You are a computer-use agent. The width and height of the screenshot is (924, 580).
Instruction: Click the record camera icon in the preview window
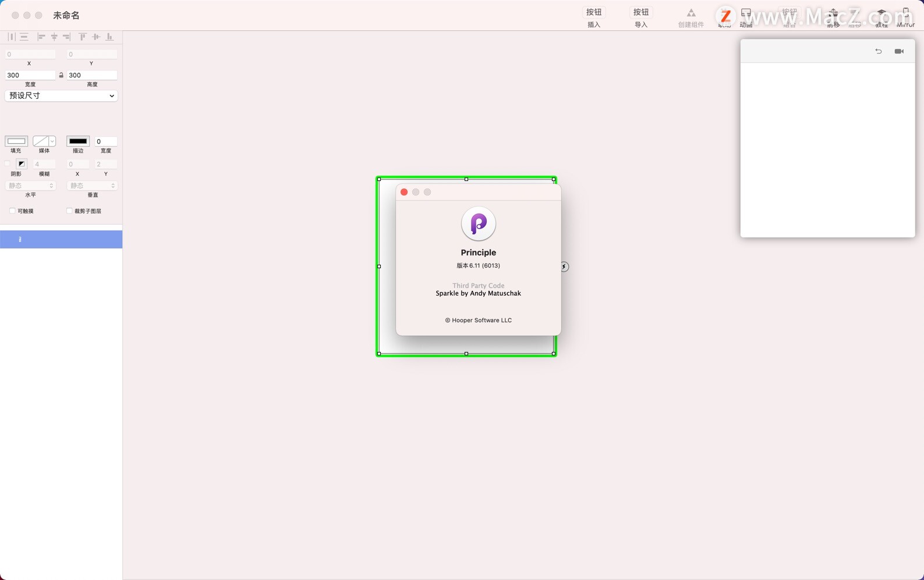[899, 51]
